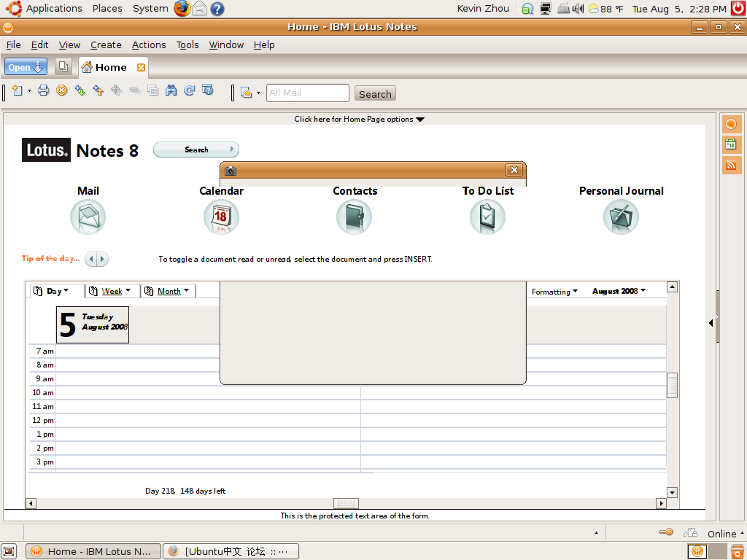The image size is (747, 560).
Task: Click the Open dropdown button
Action: pyautogui.click(x=26, y=67)
